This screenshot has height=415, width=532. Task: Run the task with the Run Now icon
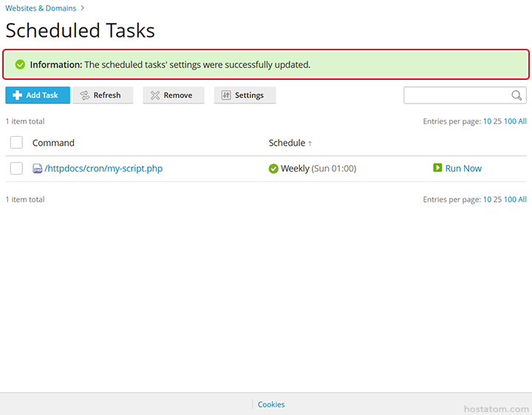[x=437, y=169]
